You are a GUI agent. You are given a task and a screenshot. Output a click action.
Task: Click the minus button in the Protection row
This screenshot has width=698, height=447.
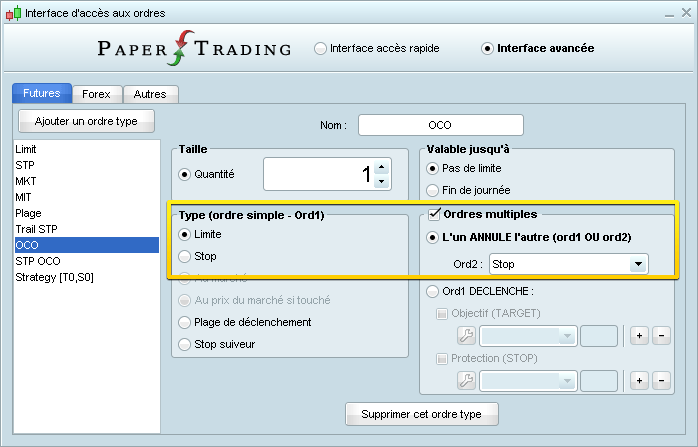[x=661, y=381]
